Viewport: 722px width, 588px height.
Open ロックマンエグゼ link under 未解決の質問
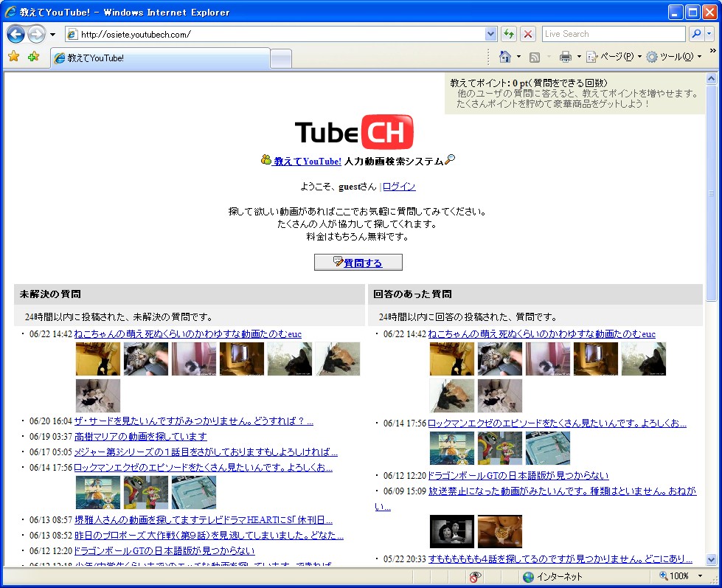point(203,467)
